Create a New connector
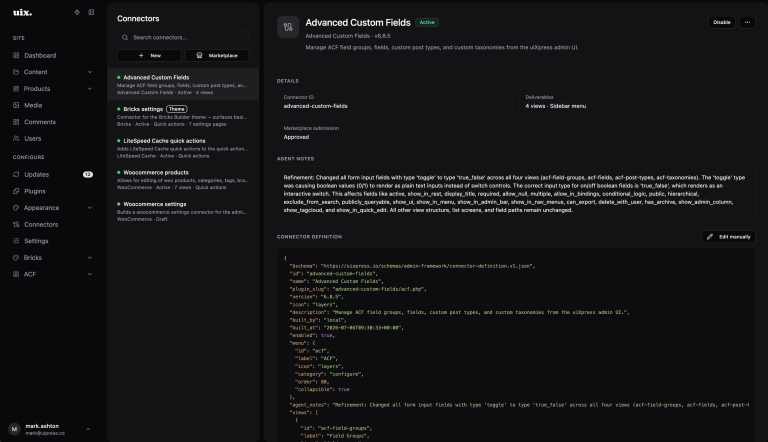This screenshot has height=442, width=768. [149, 55]
